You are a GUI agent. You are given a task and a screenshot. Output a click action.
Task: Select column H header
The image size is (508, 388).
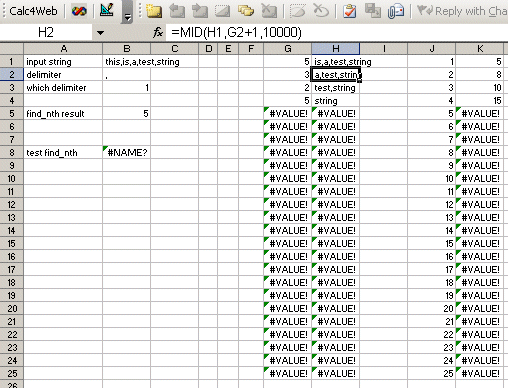pos(336,49)
